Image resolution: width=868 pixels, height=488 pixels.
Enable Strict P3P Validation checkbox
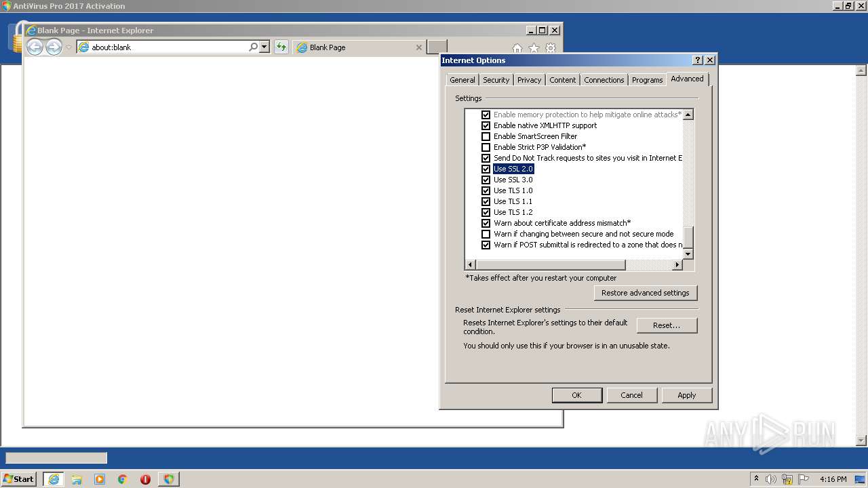(486, 147)
